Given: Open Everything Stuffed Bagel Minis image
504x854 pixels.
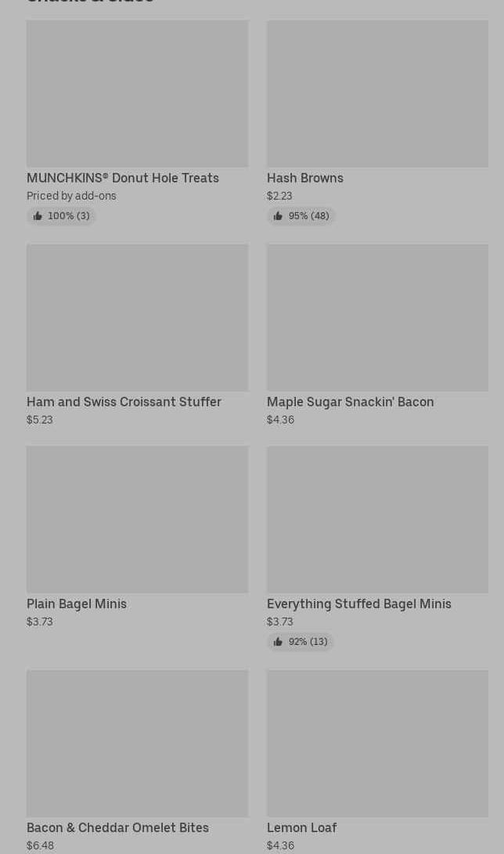Looking at the screenshot, I should coord(377,519).
